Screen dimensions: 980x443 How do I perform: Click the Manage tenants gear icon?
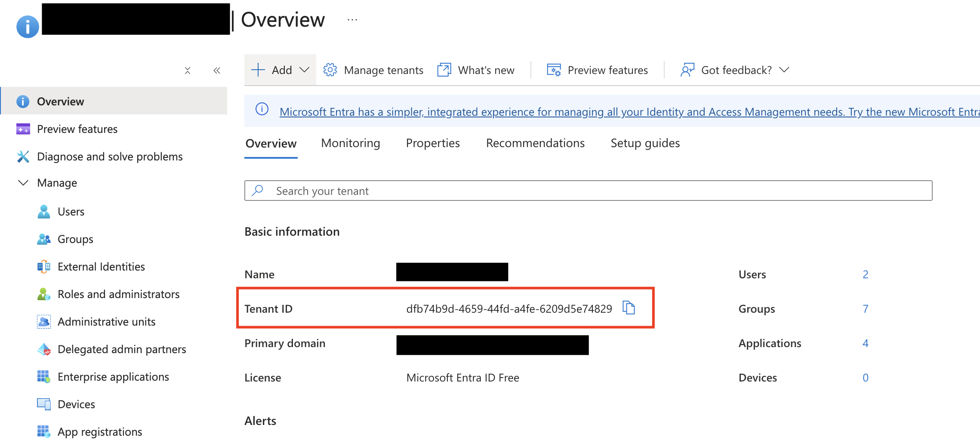point(330,70)
